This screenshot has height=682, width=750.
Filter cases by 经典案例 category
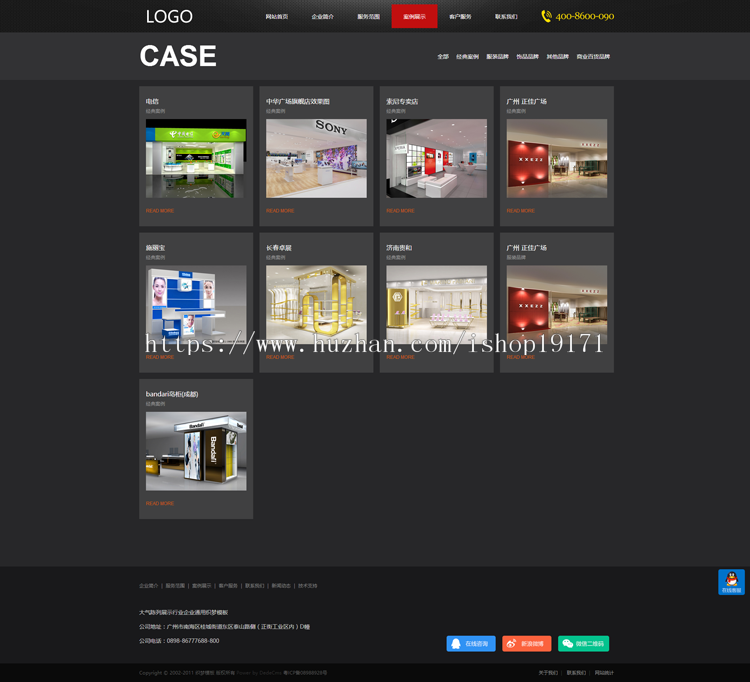[x=467, y=56]
